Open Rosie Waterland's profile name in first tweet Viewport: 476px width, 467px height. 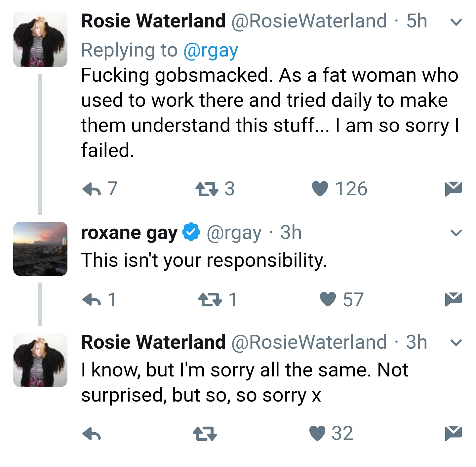pos(153,21)
